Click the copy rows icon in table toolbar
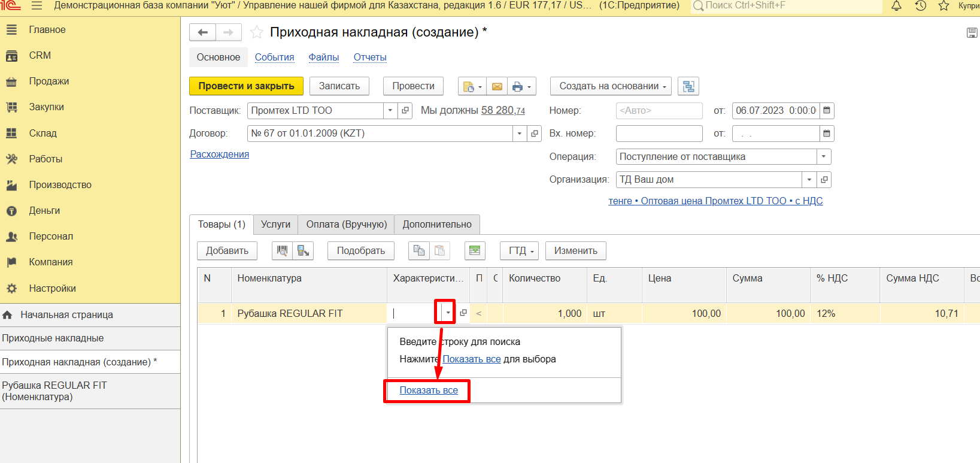 point(419,250)
